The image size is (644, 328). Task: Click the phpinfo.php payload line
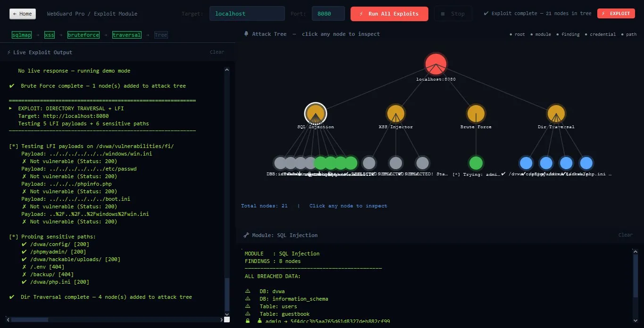click(67, 184)
